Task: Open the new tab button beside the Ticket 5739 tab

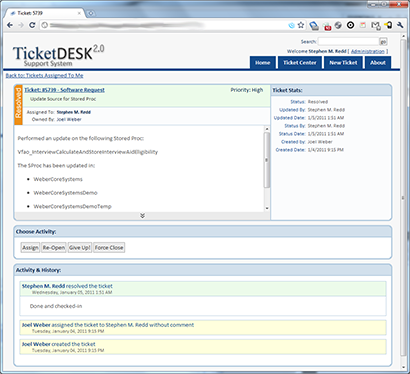Action: [91, 13]
